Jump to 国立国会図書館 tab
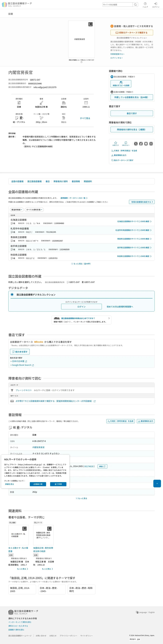163x644 pixels. [34, 181]
